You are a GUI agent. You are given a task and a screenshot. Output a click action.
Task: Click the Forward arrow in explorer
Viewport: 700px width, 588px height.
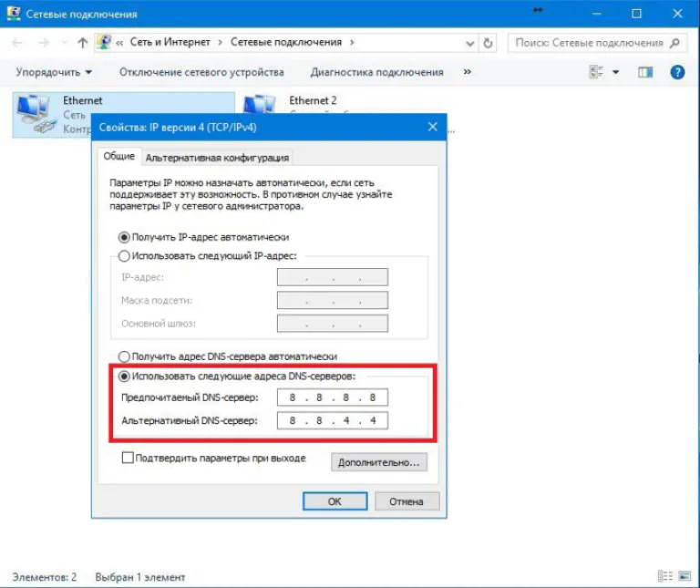point(44,43)
